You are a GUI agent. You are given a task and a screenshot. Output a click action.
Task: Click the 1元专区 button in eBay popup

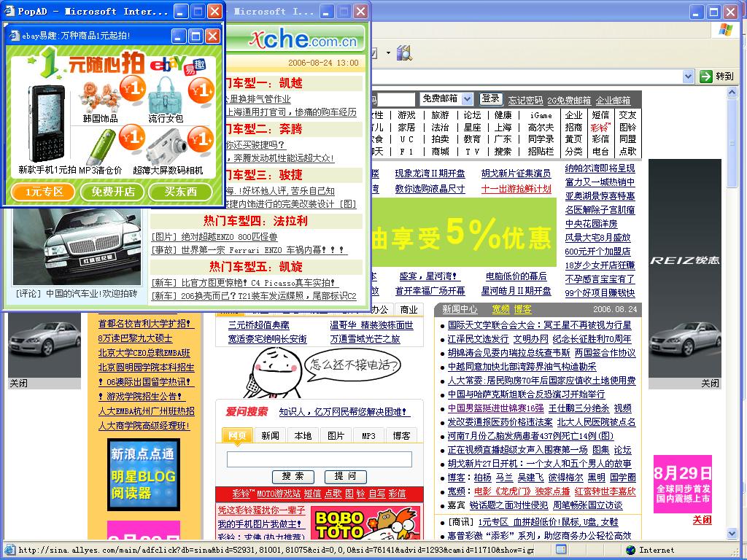44,192
